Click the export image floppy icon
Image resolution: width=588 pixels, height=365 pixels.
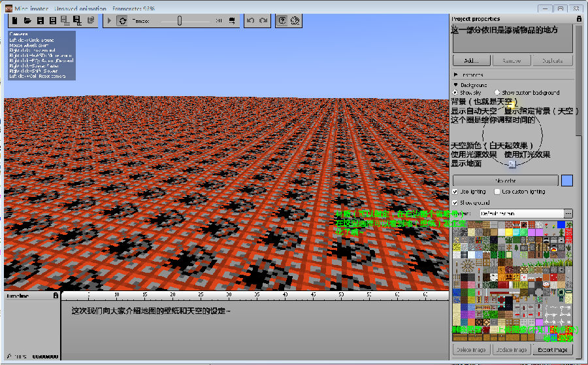(77, 21)
